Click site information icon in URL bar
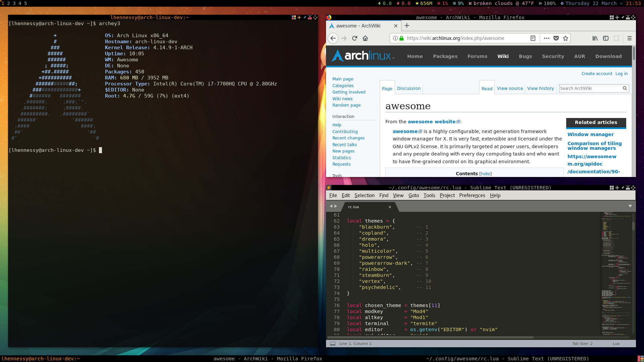 pos(395,38)
